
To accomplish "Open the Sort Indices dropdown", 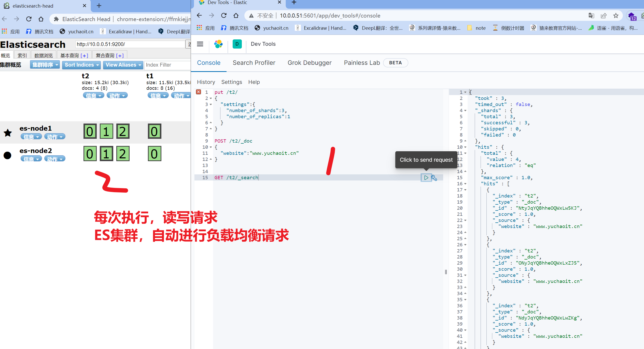I will click(x=81, y=65).
